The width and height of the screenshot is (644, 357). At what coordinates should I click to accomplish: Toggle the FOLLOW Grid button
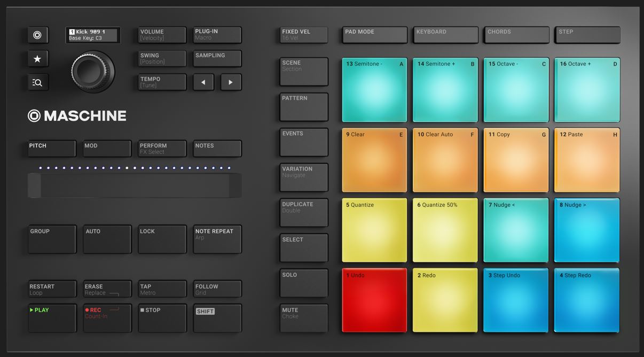click(217, 289)
